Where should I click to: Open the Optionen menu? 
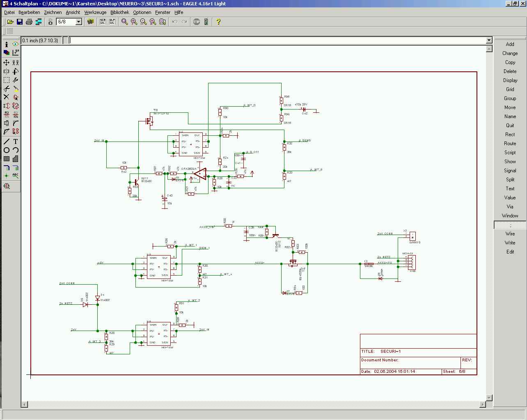pyautogui.click(x=142, y=12)
